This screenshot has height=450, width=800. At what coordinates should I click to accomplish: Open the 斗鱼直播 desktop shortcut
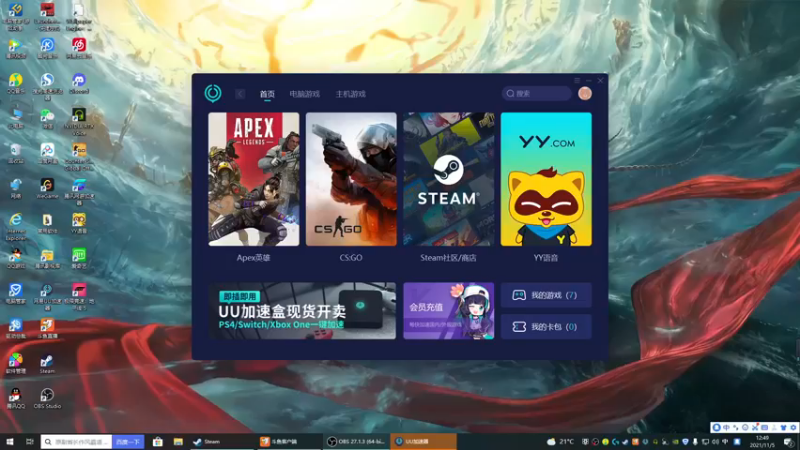click(47, 328)
